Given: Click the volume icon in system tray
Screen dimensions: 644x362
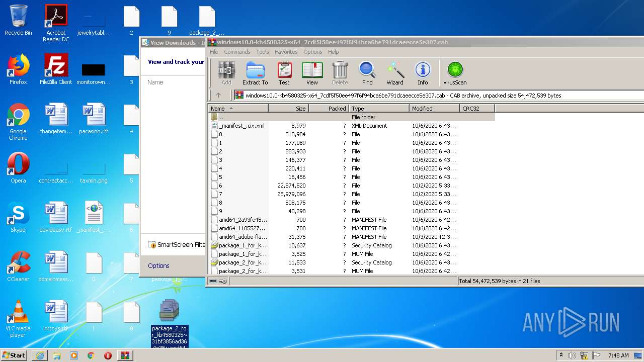Looking at the screenshot, I should click(x=572, y=355).
